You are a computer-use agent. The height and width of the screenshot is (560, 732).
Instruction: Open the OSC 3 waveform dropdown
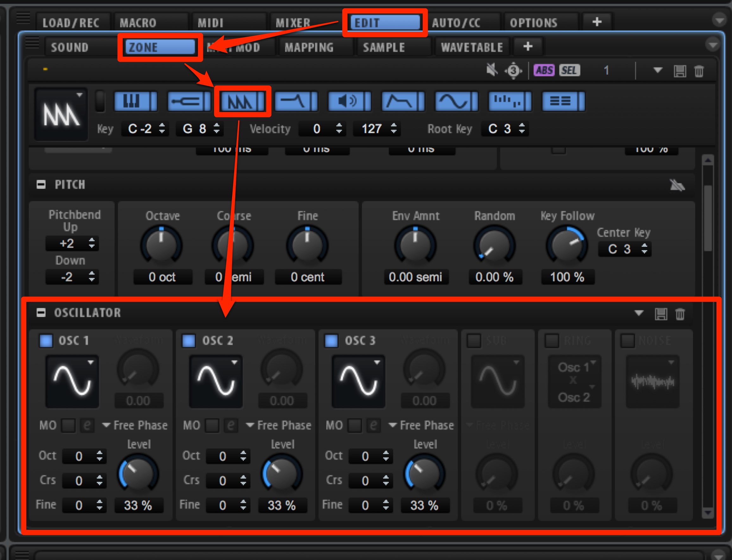(x=358, y=381)
